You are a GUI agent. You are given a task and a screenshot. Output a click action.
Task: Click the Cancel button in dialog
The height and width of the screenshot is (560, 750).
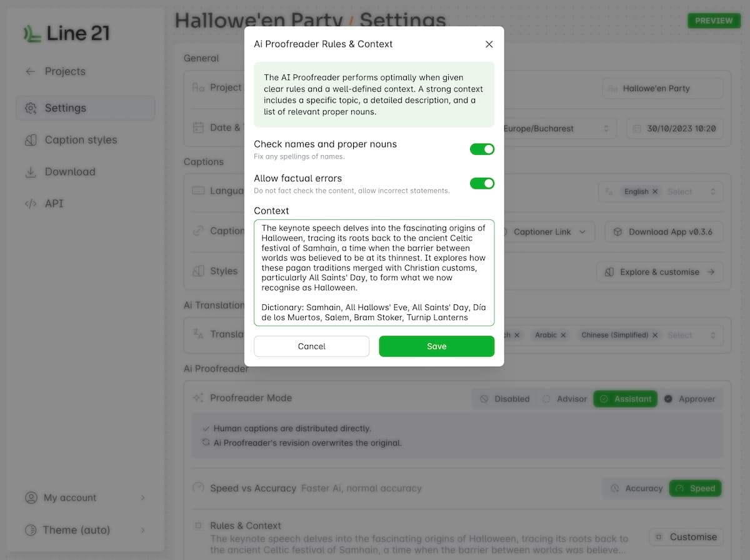(311, 346)
